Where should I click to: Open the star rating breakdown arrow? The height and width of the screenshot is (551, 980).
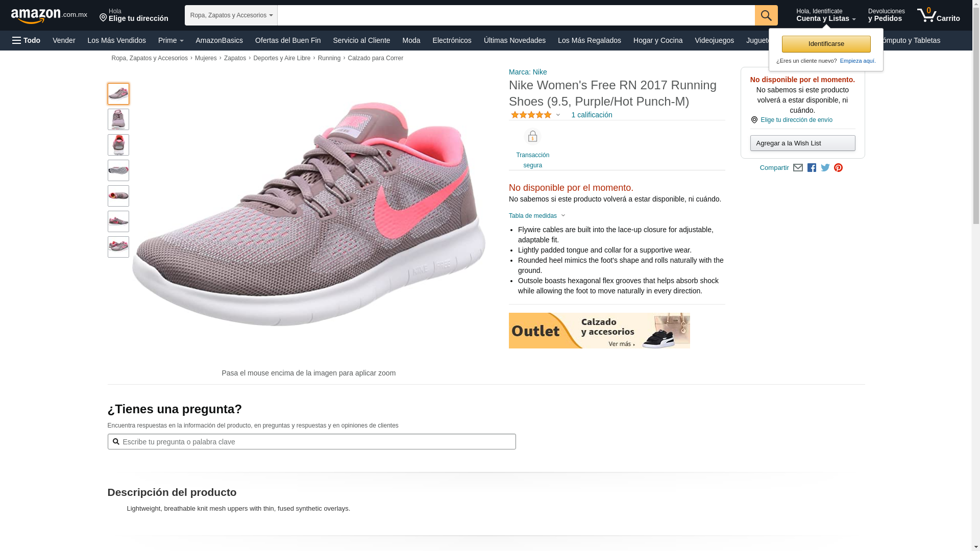point(558,115)
